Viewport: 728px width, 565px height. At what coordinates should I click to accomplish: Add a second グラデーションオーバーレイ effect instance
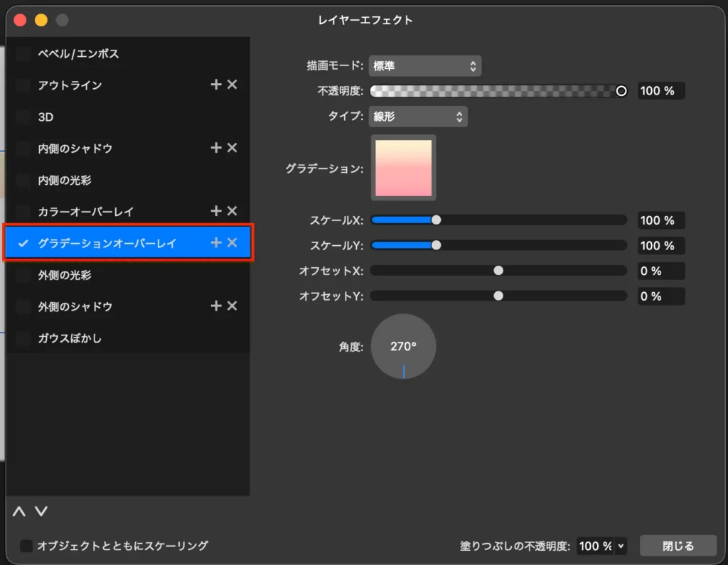pos(216,242)
